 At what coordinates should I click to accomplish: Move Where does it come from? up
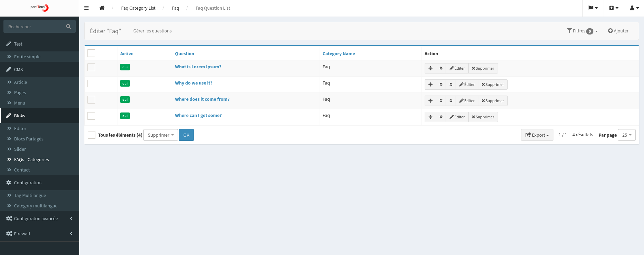[451, 101]
